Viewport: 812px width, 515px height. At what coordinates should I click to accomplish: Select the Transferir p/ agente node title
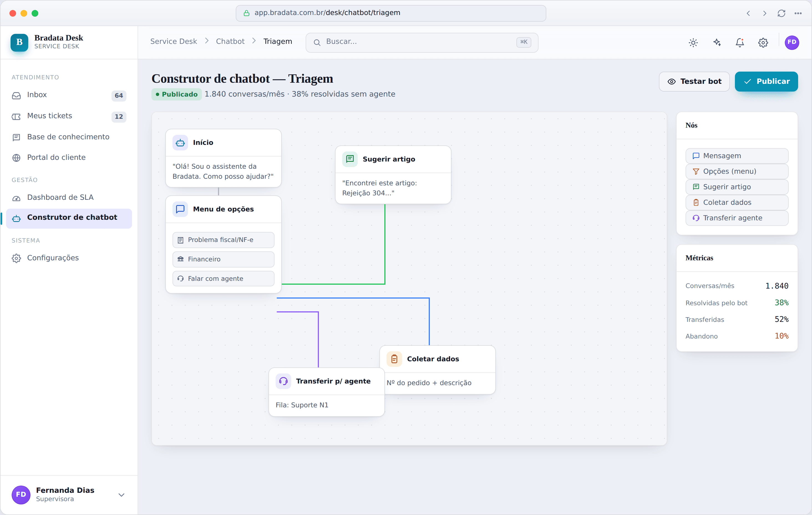(x=333, y=381)
